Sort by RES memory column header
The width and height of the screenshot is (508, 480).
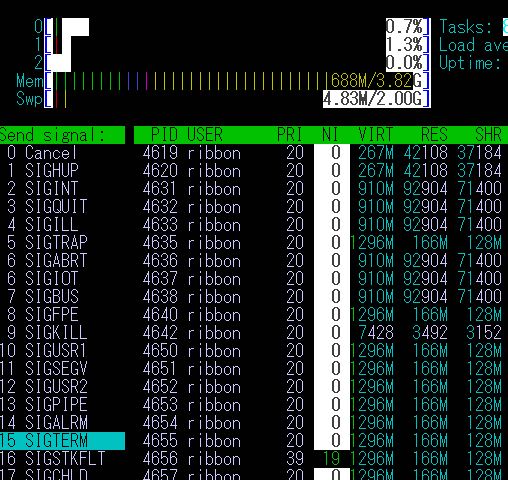coord(434,135)
